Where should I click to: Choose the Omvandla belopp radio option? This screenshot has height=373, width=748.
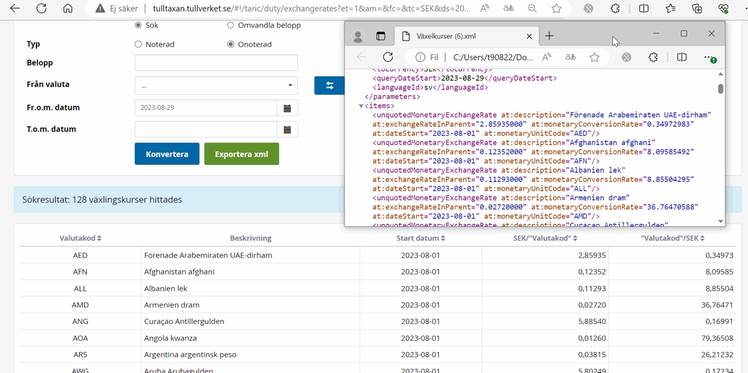pyautogui.click(x=231, y=25)
